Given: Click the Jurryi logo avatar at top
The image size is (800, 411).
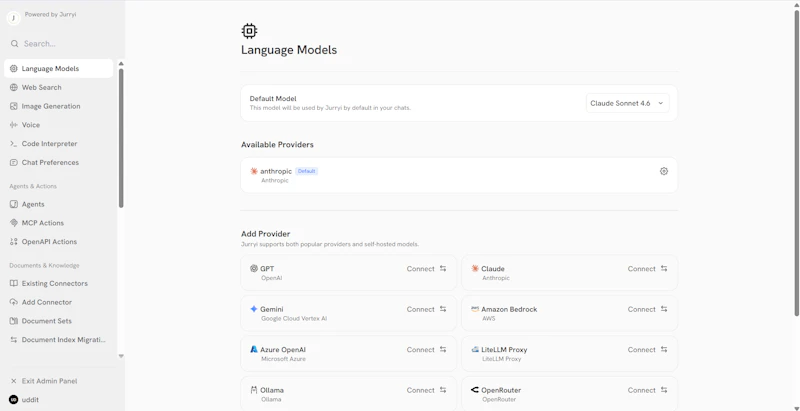Looking at the screenshot, I should pyautogui.click(x=13, y=18).
